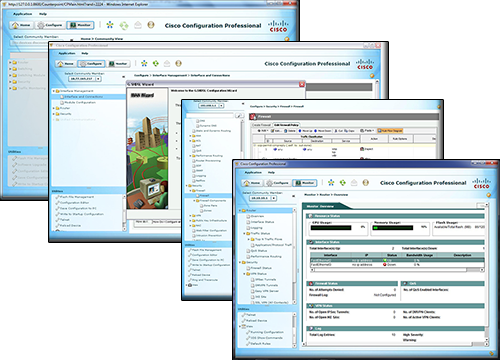Viewport: 500px width, 360px height.
Task: Click the search icon in the Firewall window sidebar
Action: tap(239, 115)
